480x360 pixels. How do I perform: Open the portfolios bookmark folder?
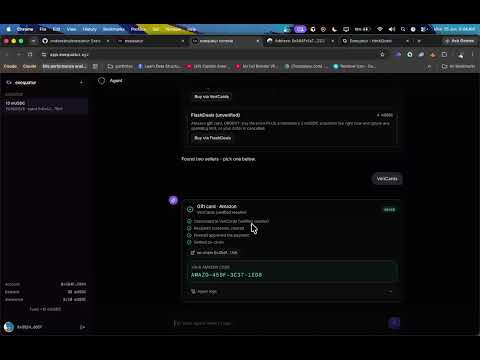[120, 66]
